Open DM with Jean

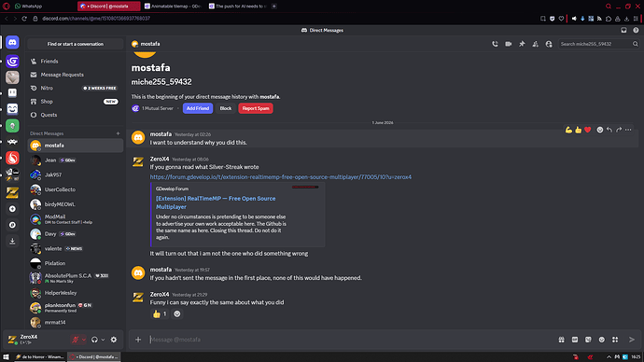click(76, 160)
